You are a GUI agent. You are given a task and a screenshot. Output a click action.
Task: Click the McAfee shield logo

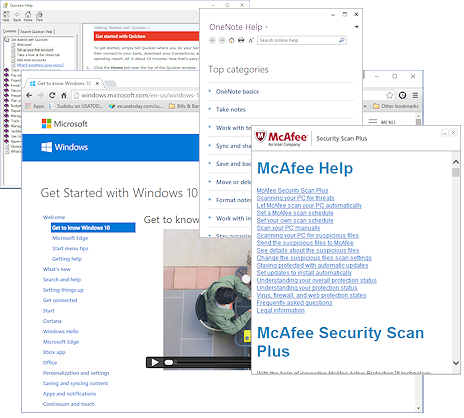click(x=260, y=137)
